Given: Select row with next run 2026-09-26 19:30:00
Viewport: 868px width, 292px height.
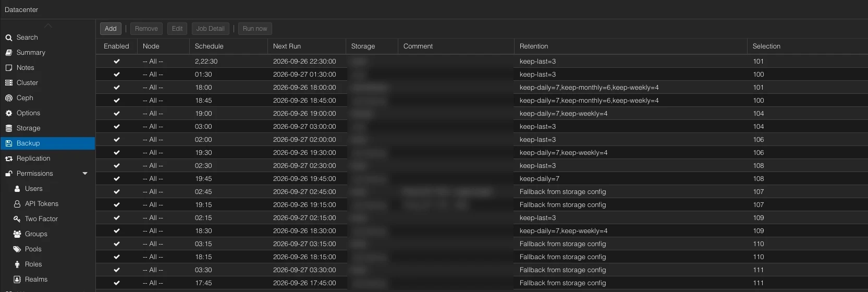Looking at the screenshot, I should pos(482,153).
